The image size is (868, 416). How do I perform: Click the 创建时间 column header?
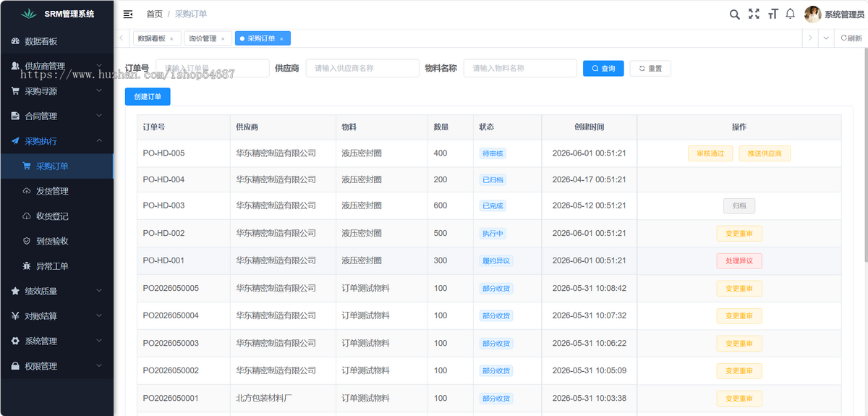tap(589, 127)
